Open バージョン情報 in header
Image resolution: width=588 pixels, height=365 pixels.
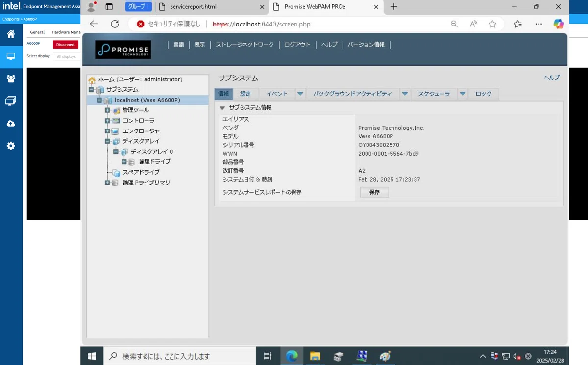tap(366, 45)
